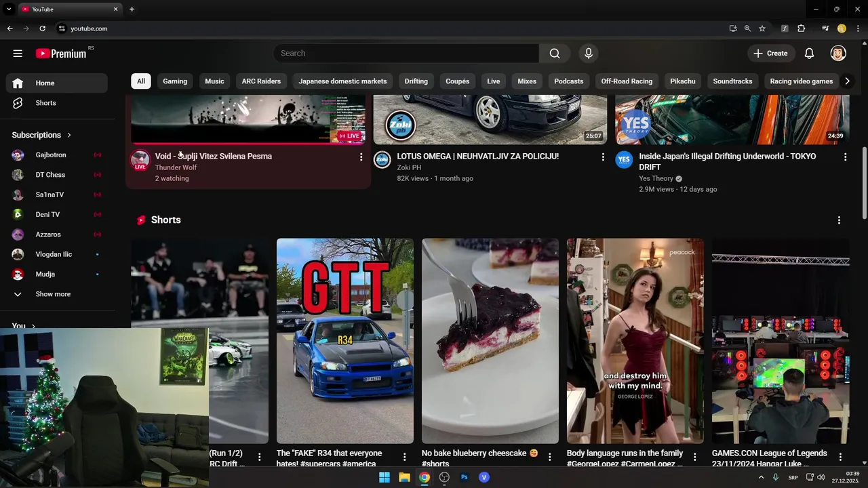Open the account avatar menu

tap(838, 54)
